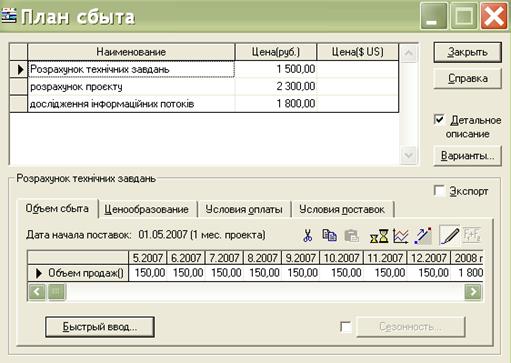511x363 pixels.
Task: Click scroll down arrow of product list
Action: click(x=409, y=155)
